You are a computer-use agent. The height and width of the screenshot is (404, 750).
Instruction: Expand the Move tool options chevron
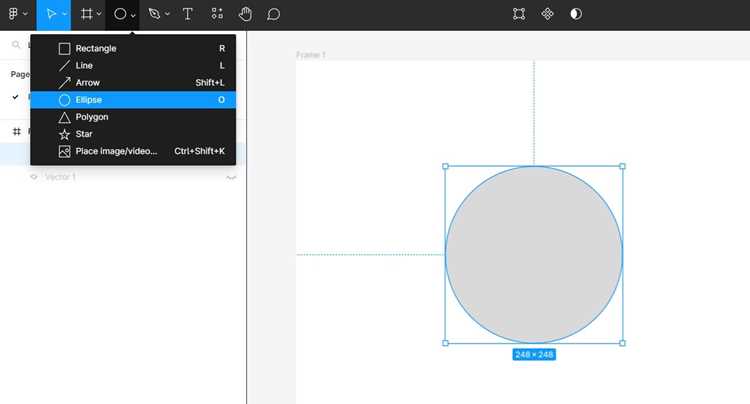tap(65, 14)
